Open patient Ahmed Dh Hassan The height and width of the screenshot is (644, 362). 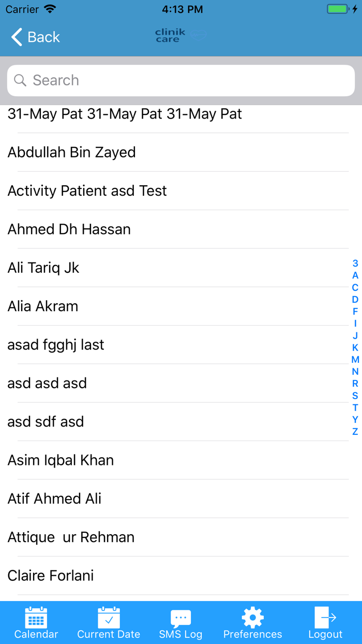[69, 229]
